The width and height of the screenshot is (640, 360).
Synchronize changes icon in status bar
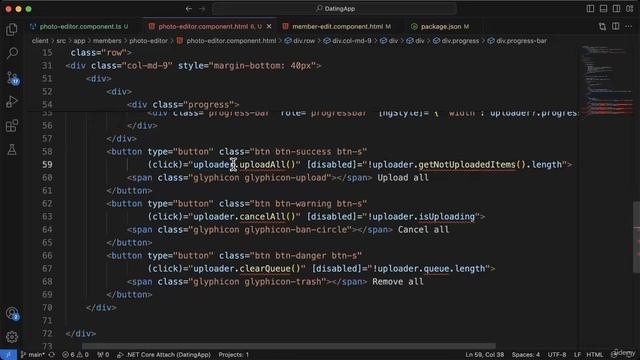pos(52,355)
